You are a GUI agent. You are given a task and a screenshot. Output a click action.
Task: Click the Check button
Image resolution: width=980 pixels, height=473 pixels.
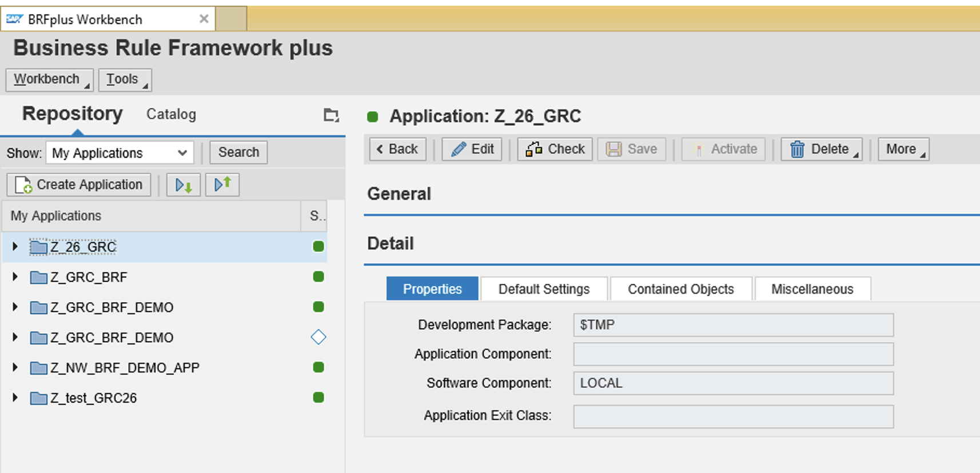click(555, 149)
